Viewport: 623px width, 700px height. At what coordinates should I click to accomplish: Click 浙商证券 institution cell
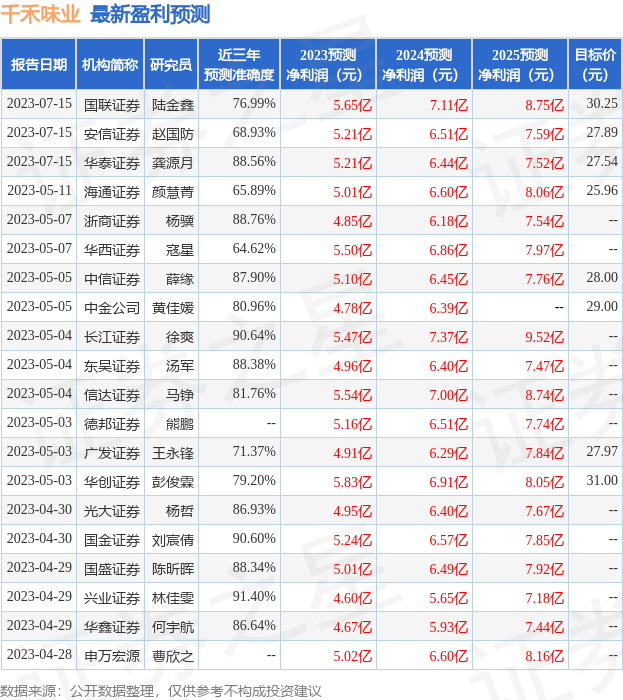[112, 221]
